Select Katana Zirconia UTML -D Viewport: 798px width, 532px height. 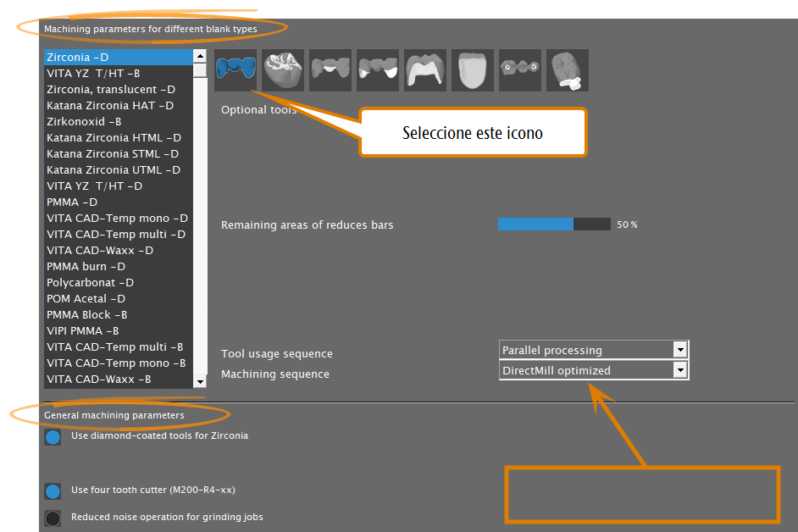(x=119, y=170)
